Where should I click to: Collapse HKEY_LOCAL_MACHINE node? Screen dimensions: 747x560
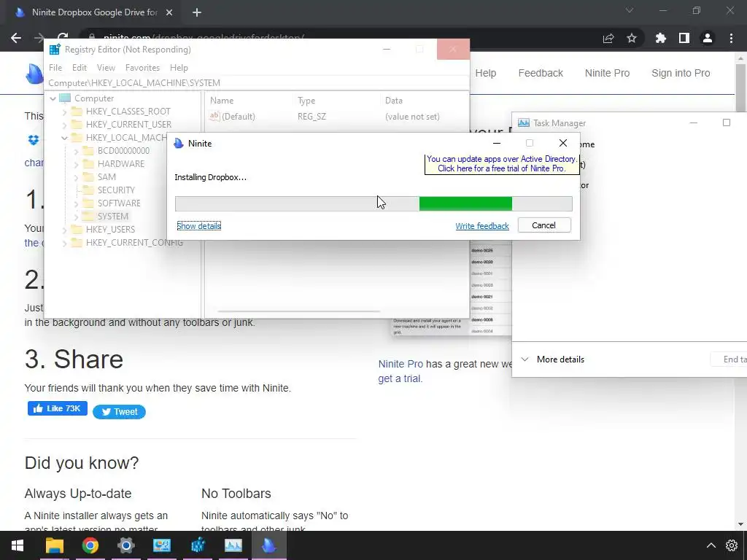coord(64,138)
